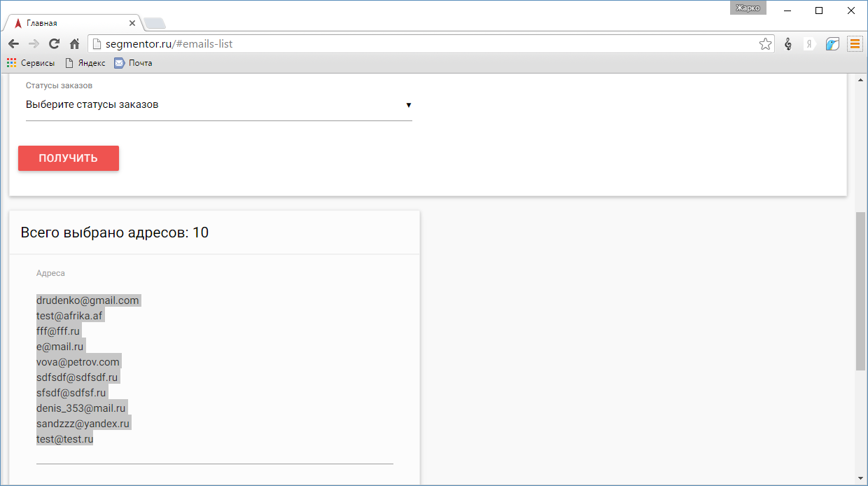
Task: Click the vertical page scrollbar thumb
Action: (x=860, y=291)
